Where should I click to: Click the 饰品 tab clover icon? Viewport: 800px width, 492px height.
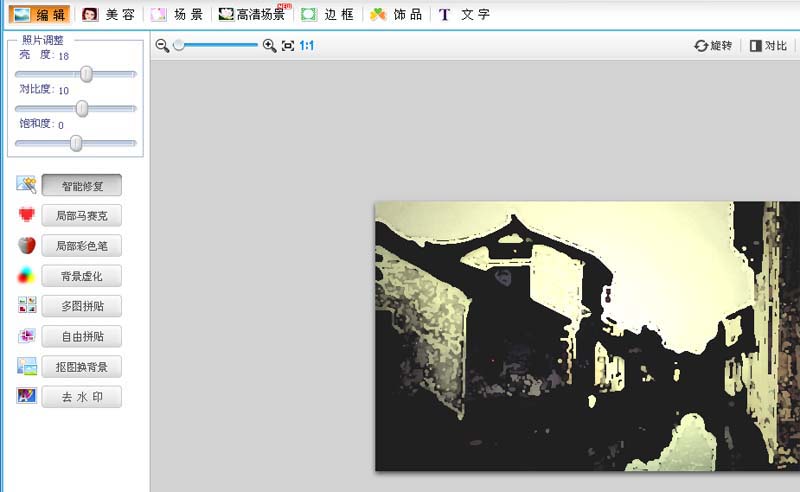point(378,14)
